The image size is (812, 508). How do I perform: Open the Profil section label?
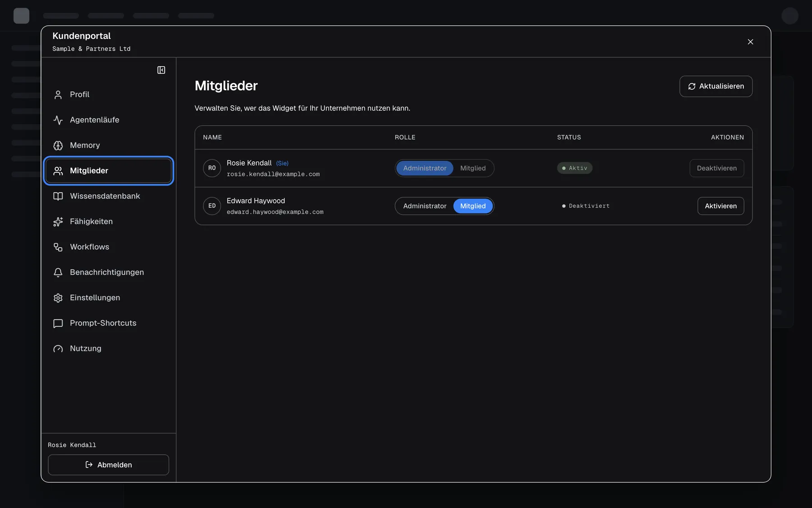point(79,94)
